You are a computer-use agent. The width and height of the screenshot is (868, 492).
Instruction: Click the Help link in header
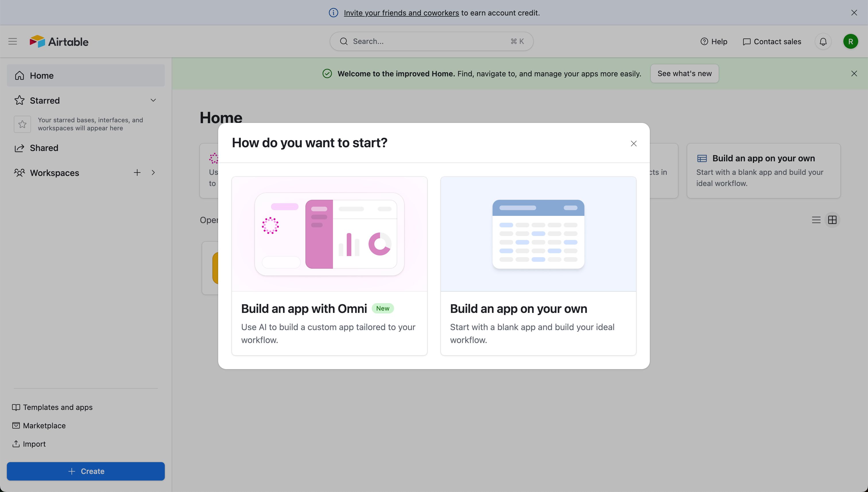click(714, 42)
